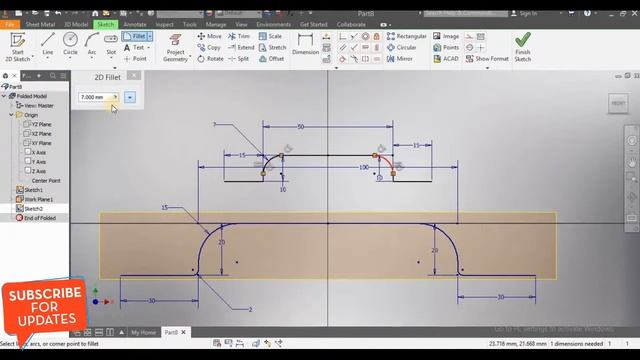Close the 2D Fillet dialog
The width and height of the screenshot is (640, 360).
click(133, 76)
